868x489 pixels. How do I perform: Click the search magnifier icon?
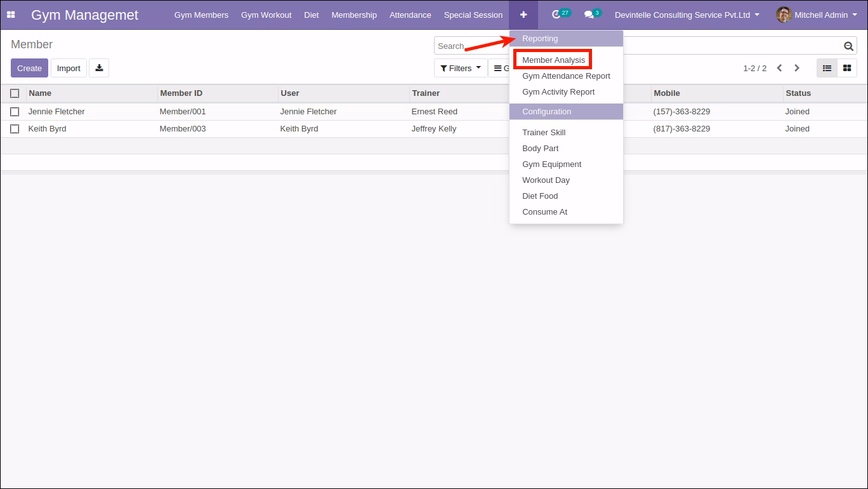point(848,46)
